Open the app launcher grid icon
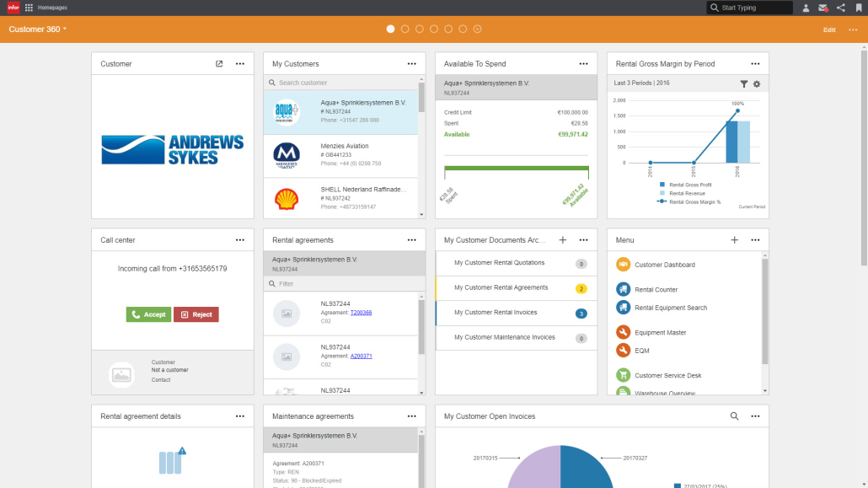The height and width of the screenshot is (488, 868). click(29, 8)
